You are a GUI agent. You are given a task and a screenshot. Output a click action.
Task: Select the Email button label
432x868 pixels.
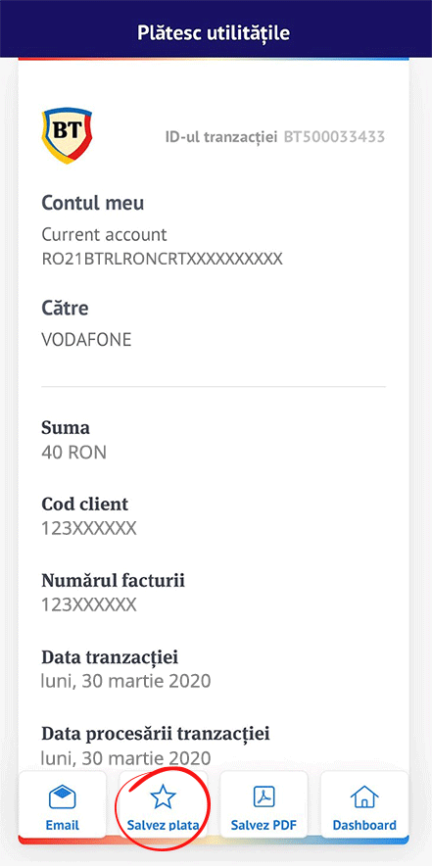point(62,825)
